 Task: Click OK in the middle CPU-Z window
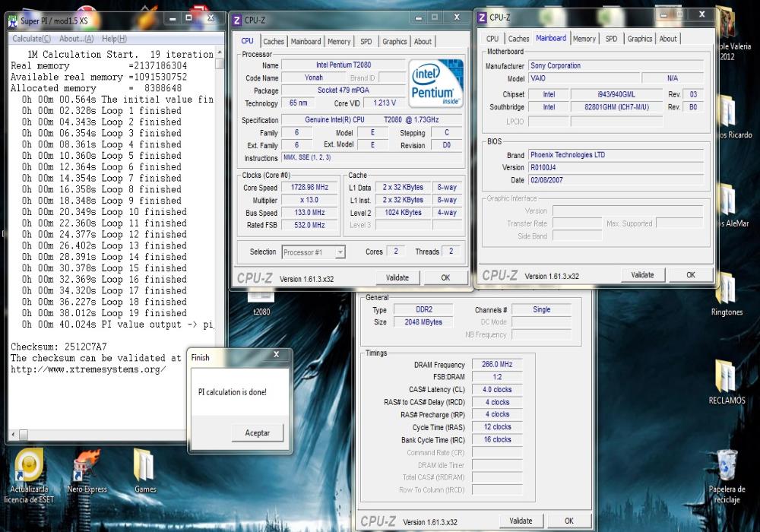(x=445, y=277)
